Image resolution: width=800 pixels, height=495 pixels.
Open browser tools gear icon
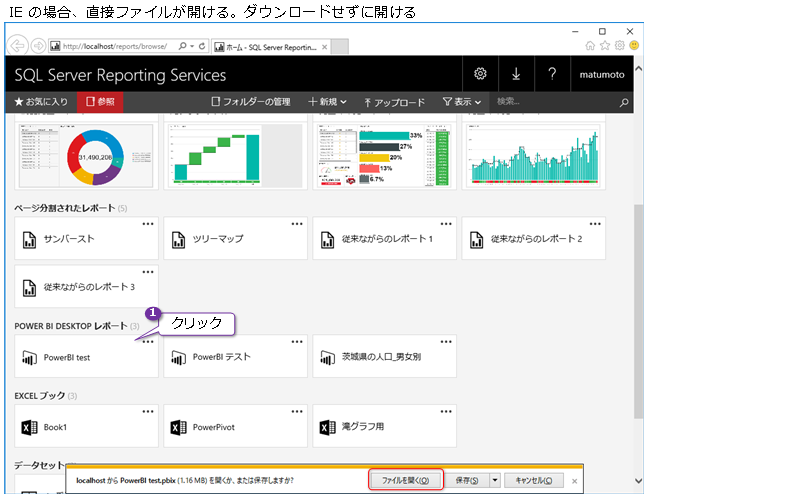(x=619, y=45)
